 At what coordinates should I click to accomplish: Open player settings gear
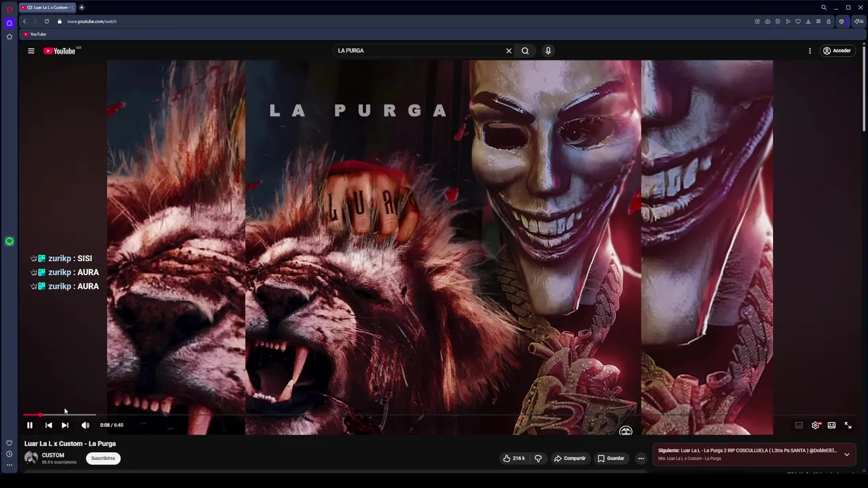tap(816, 425)
